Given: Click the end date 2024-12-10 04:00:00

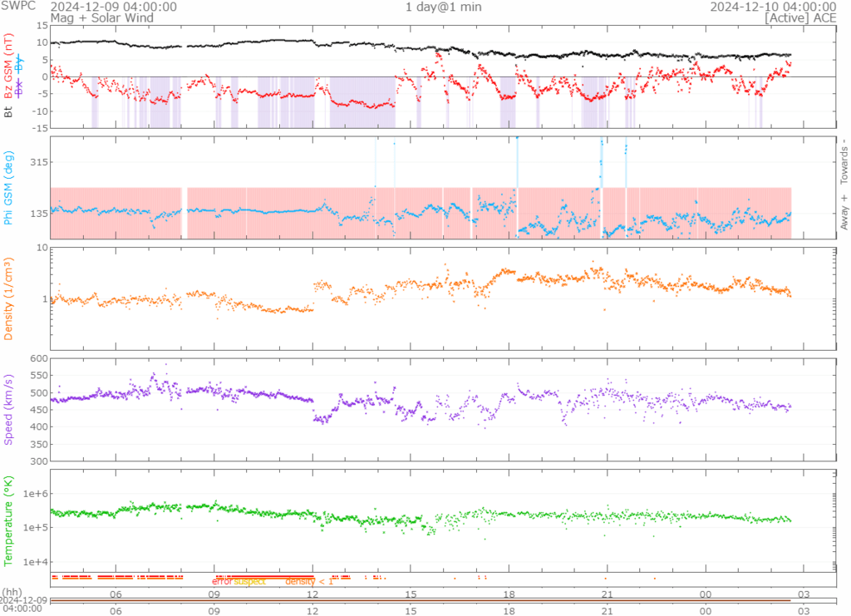Looking at the screenshot, I should point(773,7).
